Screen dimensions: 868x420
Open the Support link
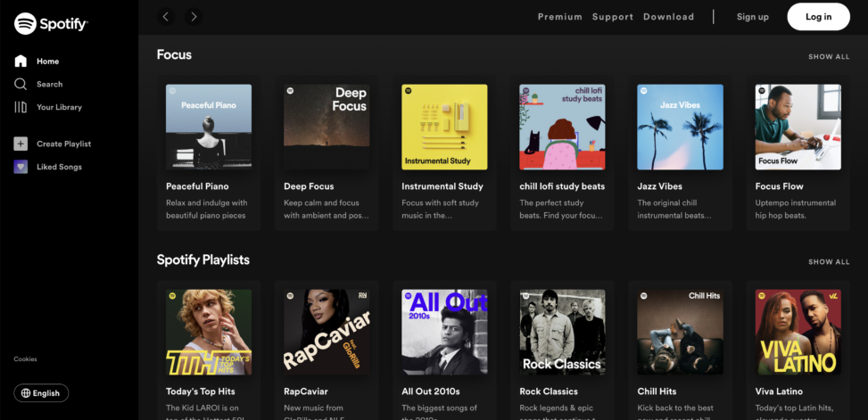tap(612, 17)
